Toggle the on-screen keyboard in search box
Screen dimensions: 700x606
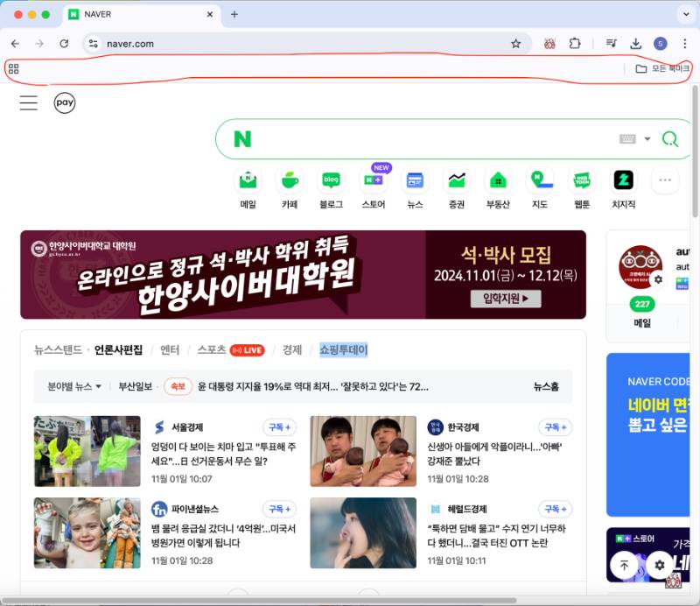point(626,139)
